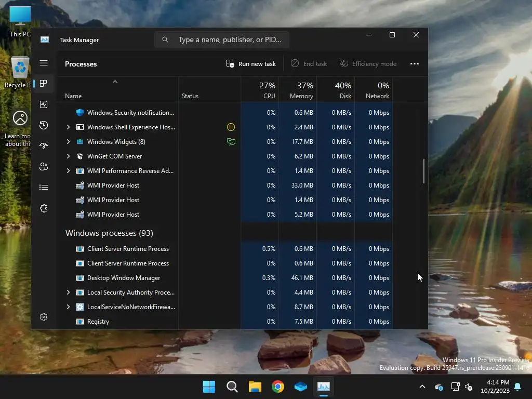Click the Run new task button
The width and height of the screenshot is (532, 399).
pyautogui.click(x=251, y=64)
